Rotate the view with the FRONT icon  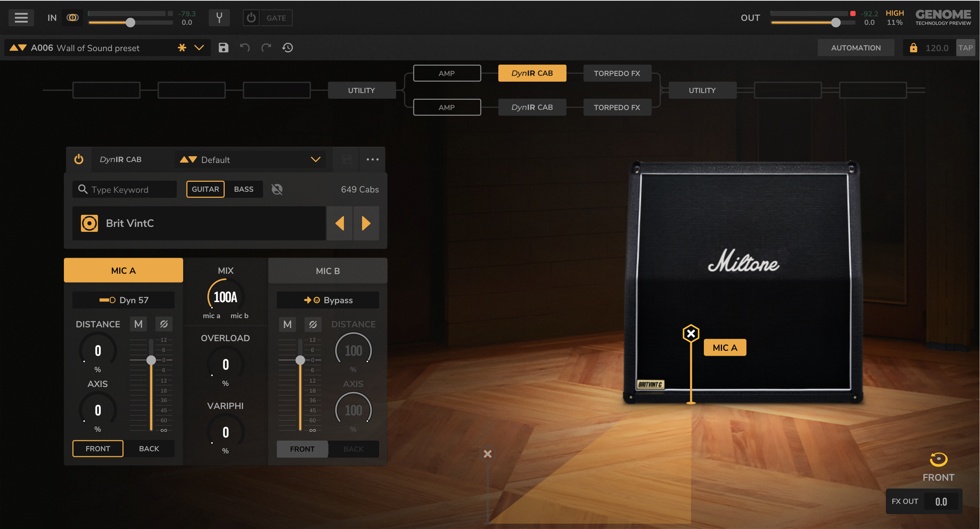pyautogui.click(x=938, y=459)
